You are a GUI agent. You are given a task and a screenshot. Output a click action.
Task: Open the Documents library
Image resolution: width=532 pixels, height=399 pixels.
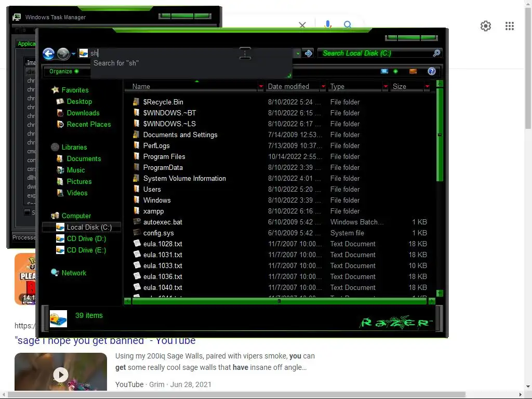click(x=84, y=158)
